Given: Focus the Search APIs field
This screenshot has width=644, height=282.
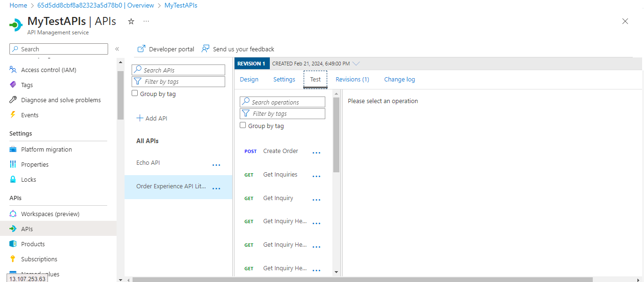Looking at the screenshot, I should [x=179, y=70].
